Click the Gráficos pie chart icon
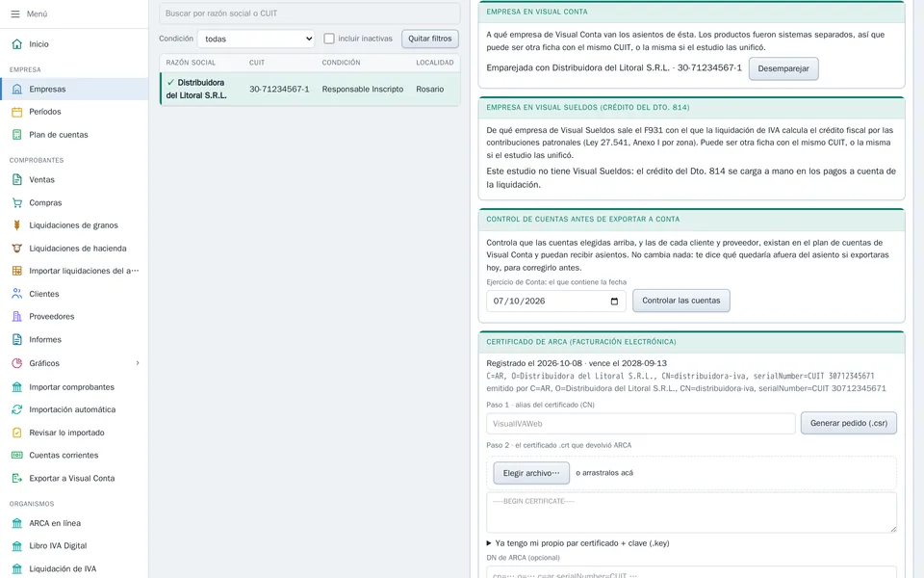924x578 pixels. (17, 363)
